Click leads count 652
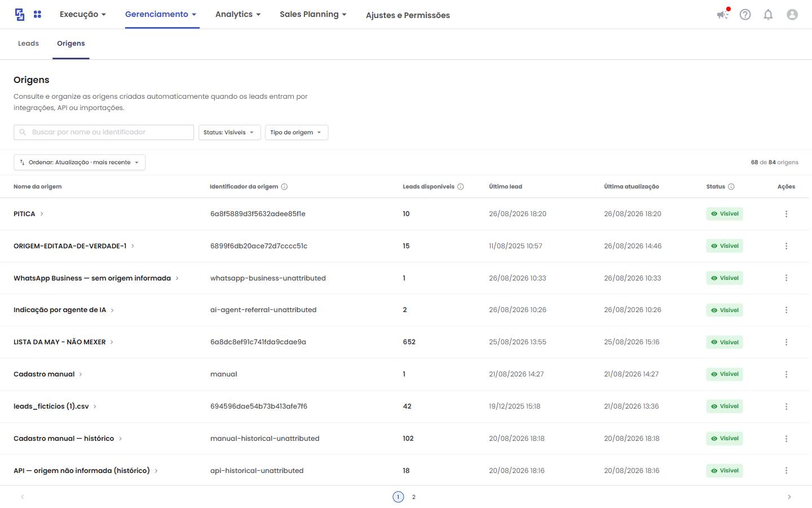The image size is (812, 508). tap(409, 342)
